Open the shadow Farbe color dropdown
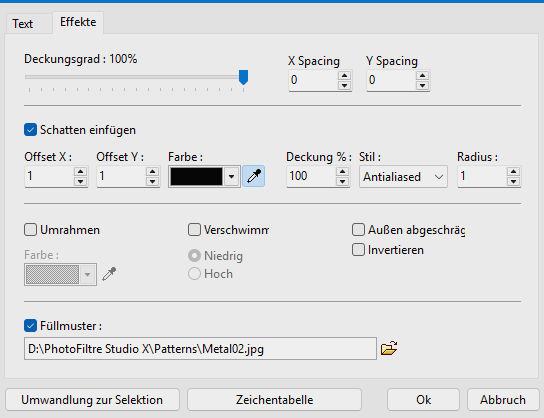Viewport: 544px width, 418px height. pos(231,176)
